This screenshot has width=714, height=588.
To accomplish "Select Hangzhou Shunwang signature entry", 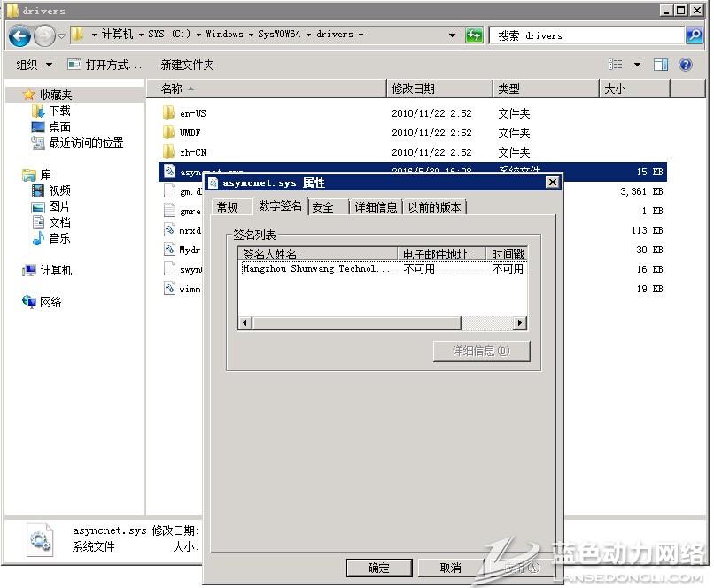I will coord(315,269).
